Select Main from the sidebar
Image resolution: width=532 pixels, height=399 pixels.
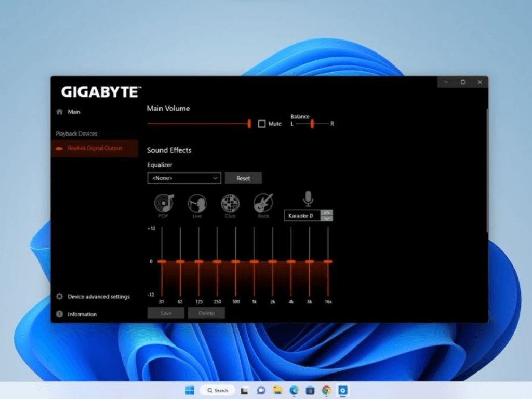click(74, 112)
